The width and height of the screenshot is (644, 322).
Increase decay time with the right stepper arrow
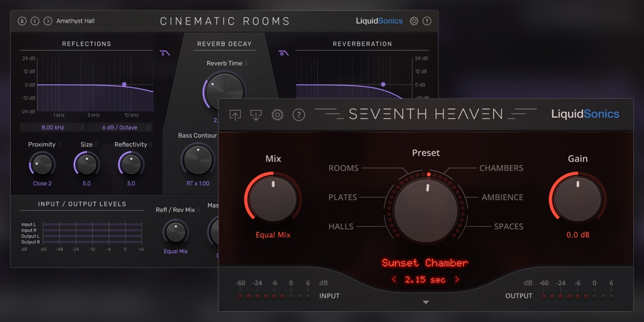tap(457, 279)
